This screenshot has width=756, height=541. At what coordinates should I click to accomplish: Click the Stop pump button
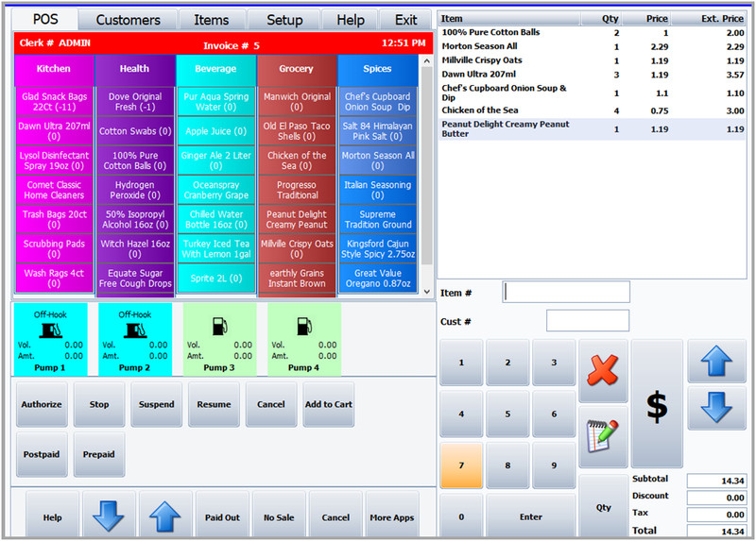99,404
